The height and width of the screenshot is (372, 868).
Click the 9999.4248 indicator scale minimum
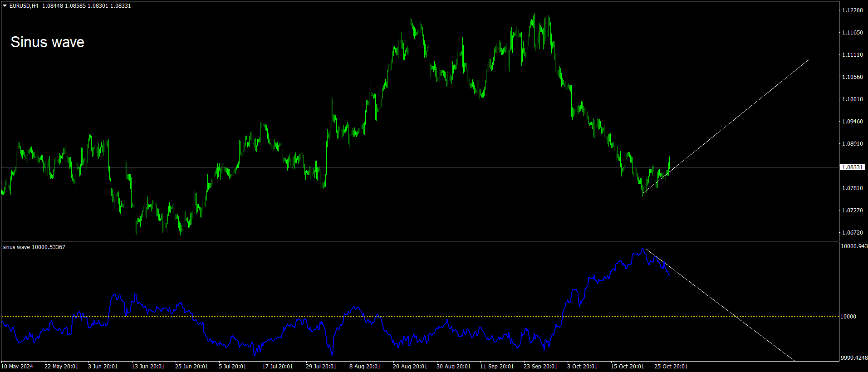tap(854, 358)
